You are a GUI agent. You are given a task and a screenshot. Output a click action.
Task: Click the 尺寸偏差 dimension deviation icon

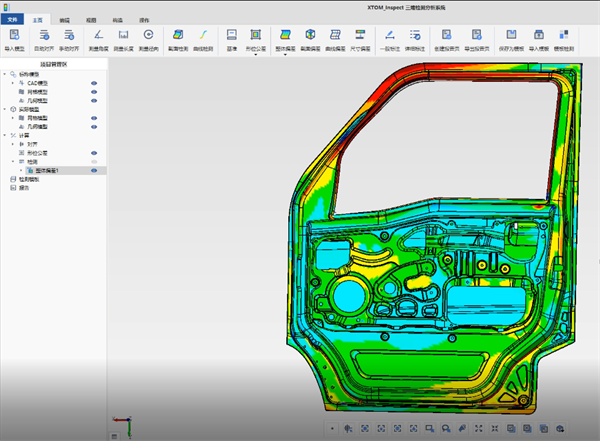click(358, 38)
